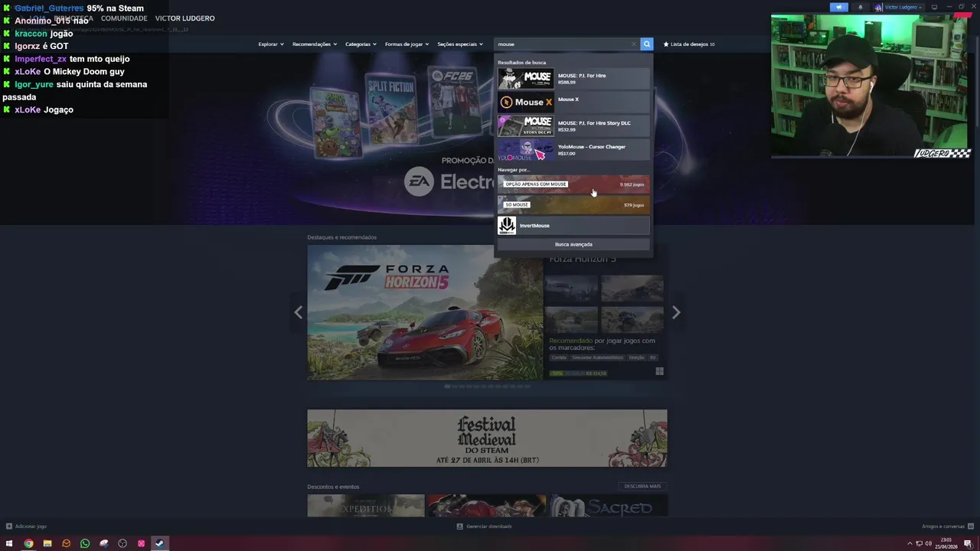Open the VICTOR LUDGERO profile tab
The height and width of the screenshot is (551, 980).
(x=185, y=18)
